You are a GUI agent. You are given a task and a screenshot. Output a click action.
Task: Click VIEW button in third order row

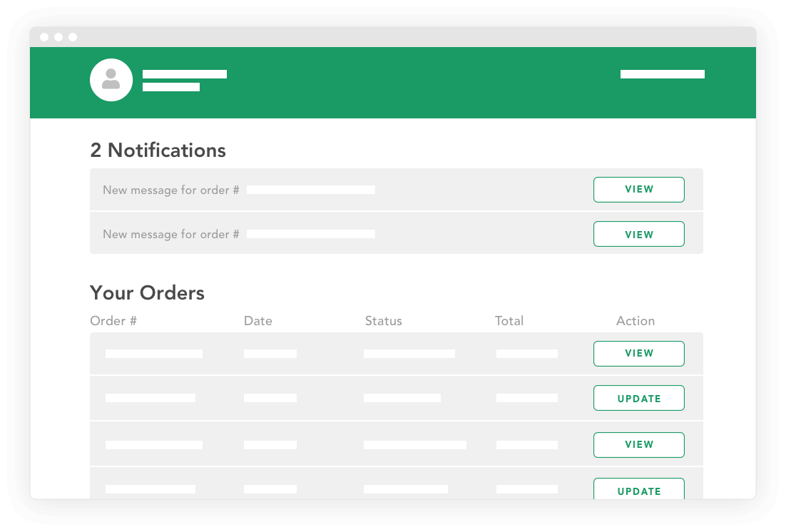click(638, 445)
